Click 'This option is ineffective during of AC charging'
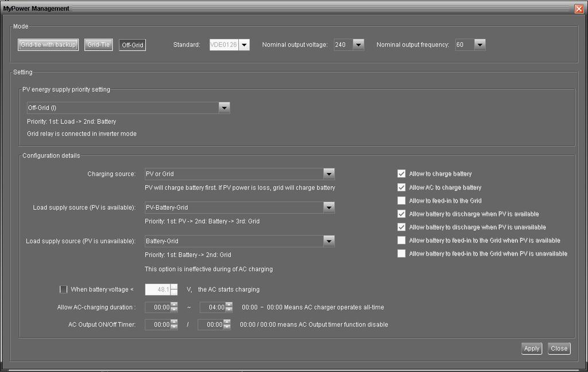Viewport: 588px width, 372px height. [x=209, y=269]
